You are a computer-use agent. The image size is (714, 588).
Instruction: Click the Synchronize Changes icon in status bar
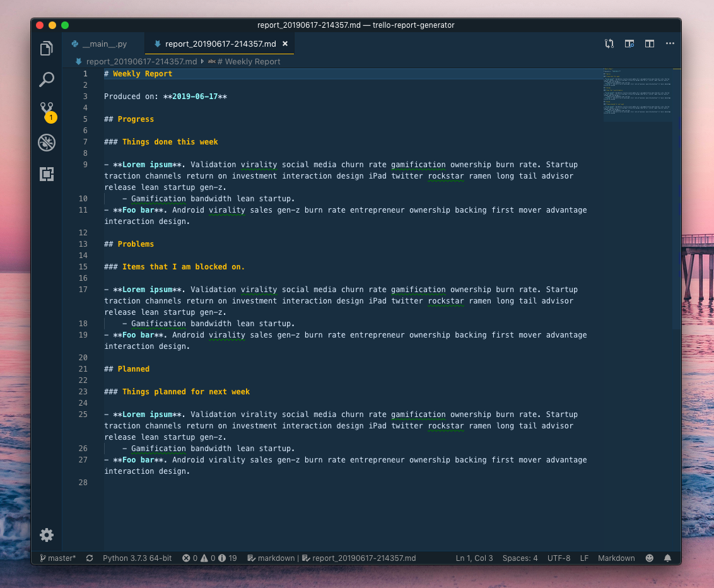90,558
